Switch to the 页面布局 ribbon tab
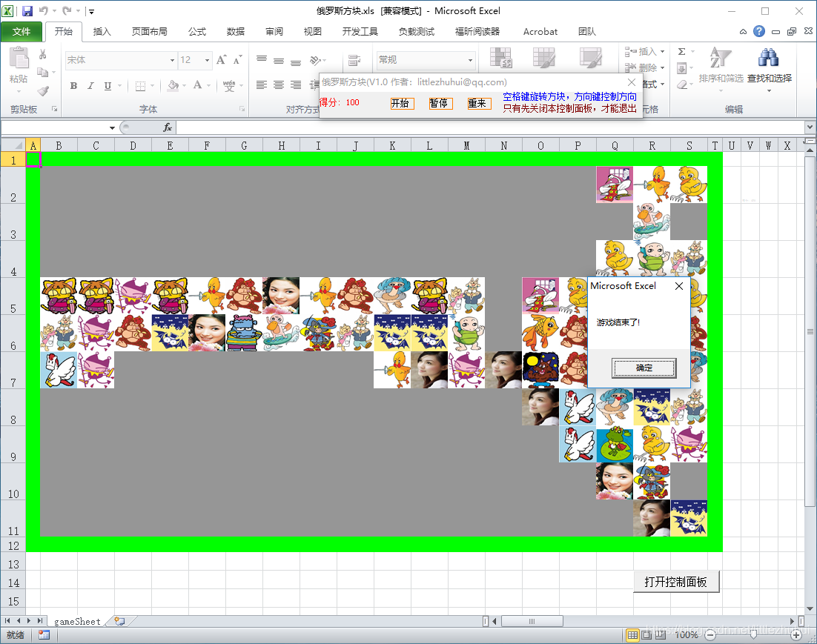The height and width of the screenshot is (644, 817). (x=150, y=32)
